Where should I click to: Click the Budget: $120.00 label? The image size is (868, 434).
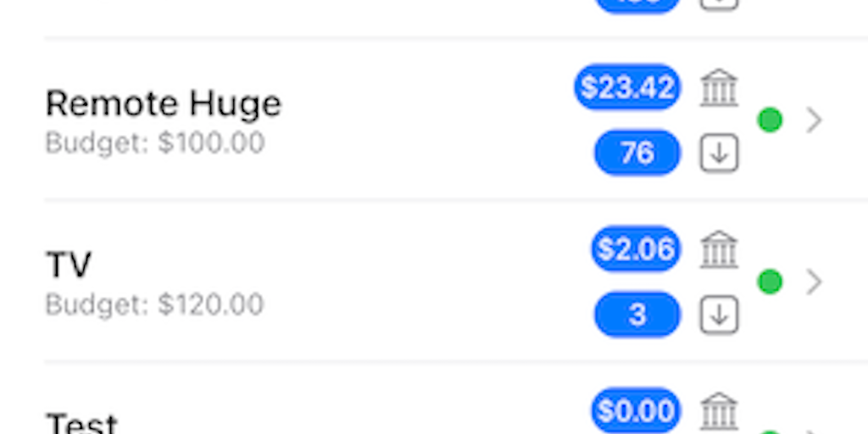point(154,303)
